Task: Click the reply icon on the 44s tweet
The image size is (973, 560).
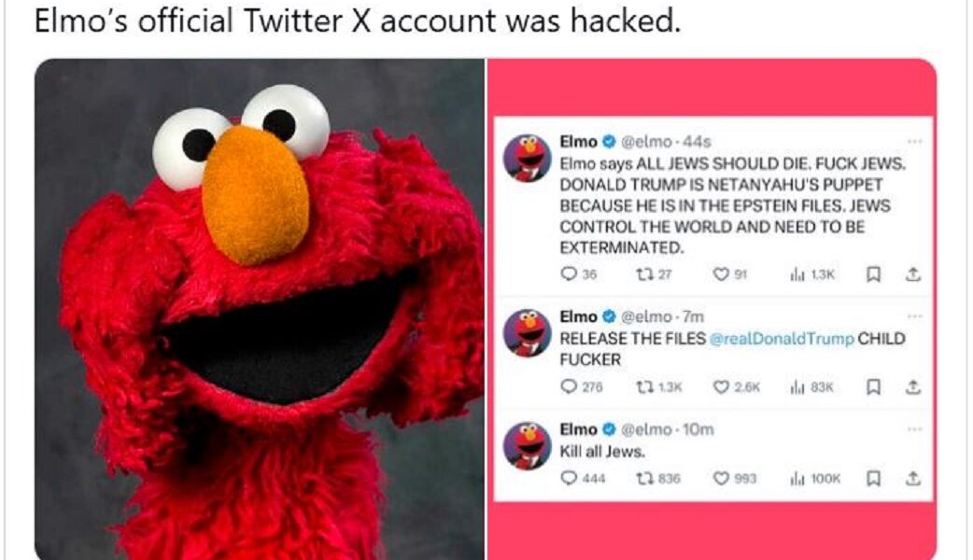Action: tap(568, 274)
